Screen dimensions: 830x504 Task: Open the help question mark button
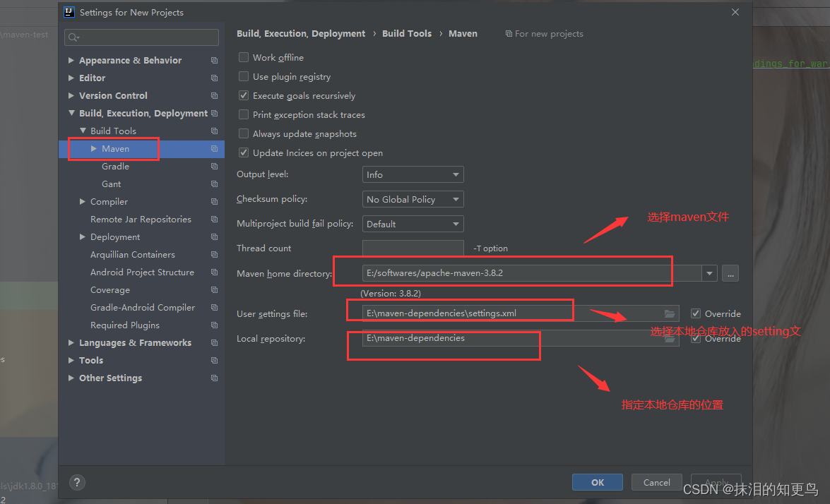77,482
